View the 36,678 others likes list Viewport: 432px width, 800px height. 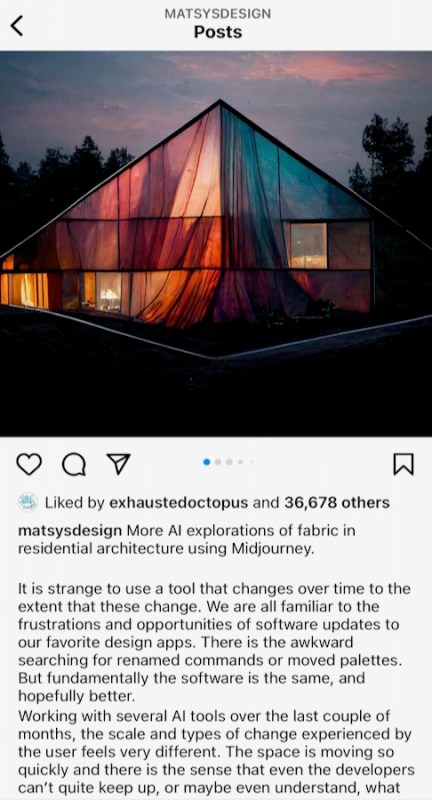click(337, 503)
